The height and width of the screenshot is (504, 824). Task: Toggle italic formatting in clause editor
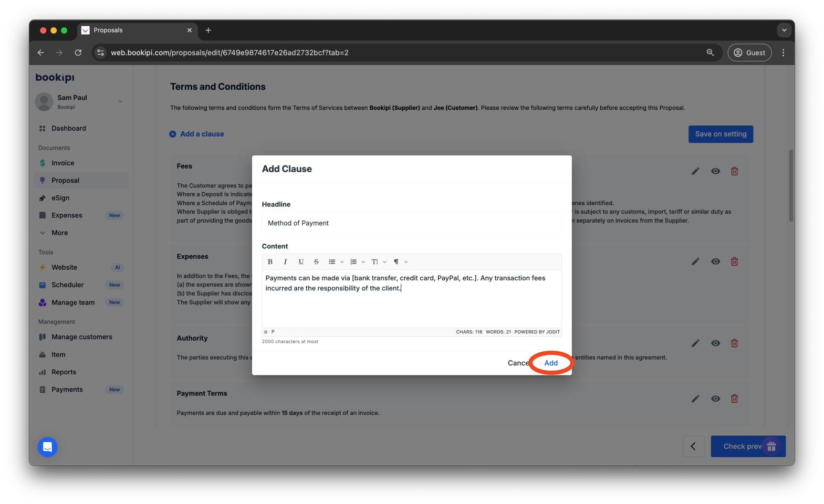tap(285, 261)
